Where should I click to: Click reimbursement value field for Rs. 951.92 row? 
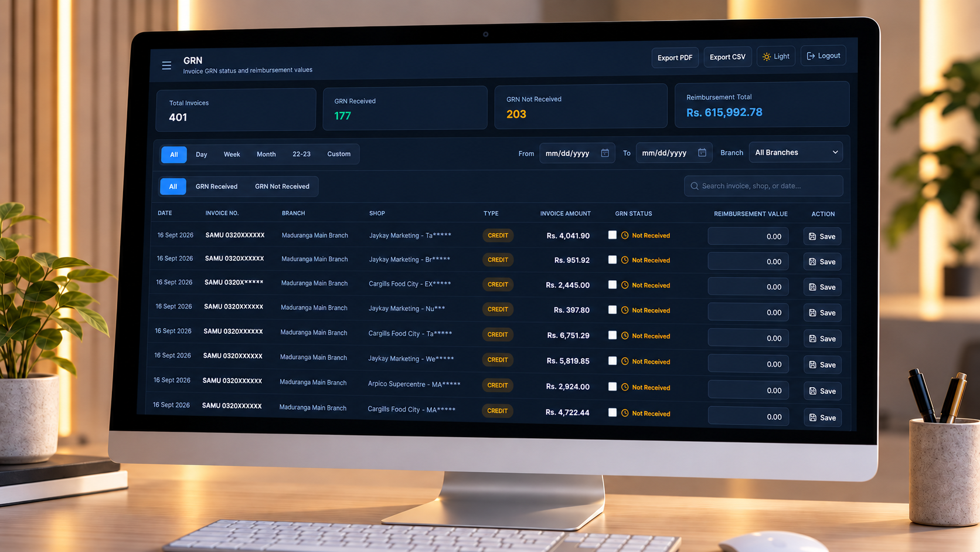pyautogui.click(x=748, y=262)
